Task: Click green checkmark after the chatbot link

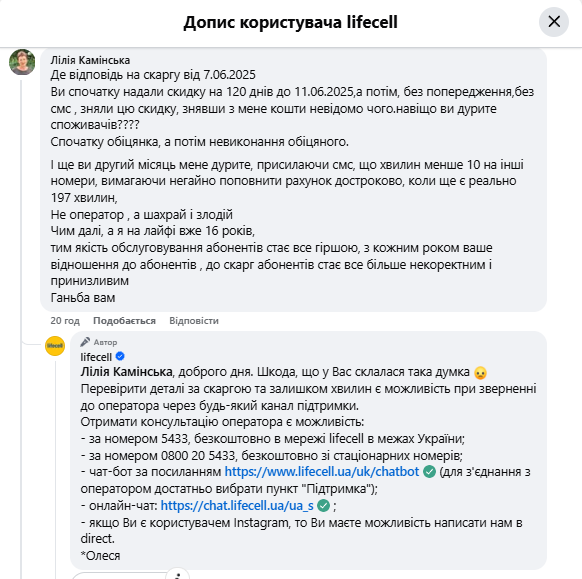Action: tap(429, 472)
